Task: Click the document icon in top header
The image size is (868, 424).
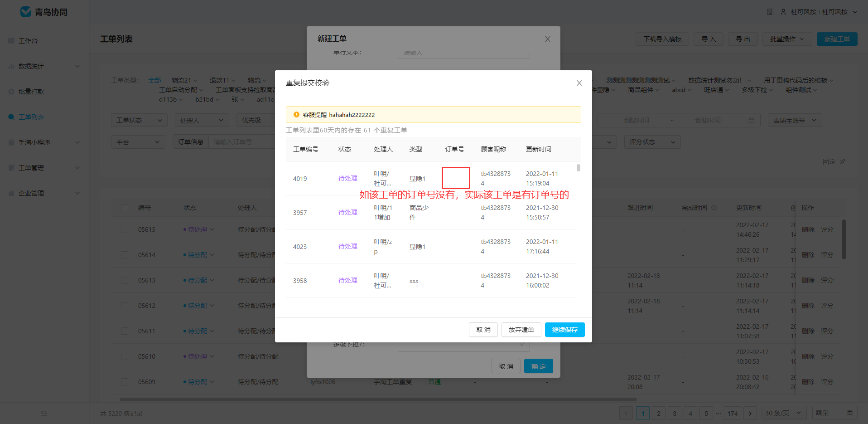Action: [x=769, y=12]
